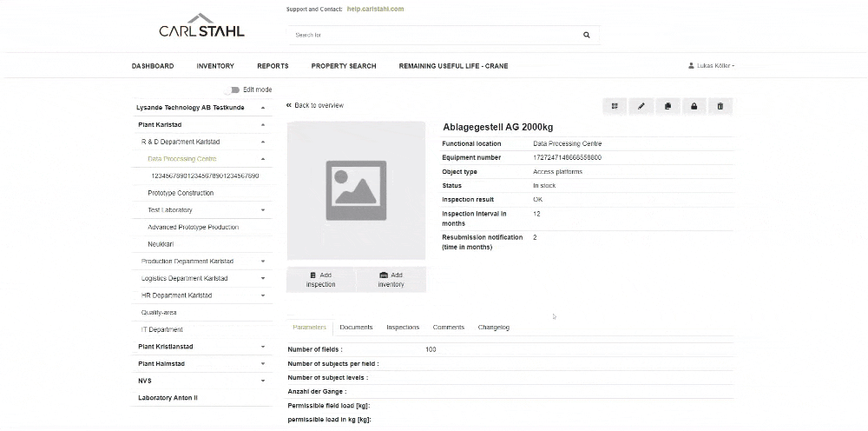This screenshot has height=431, width=868.
Task: Expand the Plant Kristianstad tree node
Action: point(262,347)
